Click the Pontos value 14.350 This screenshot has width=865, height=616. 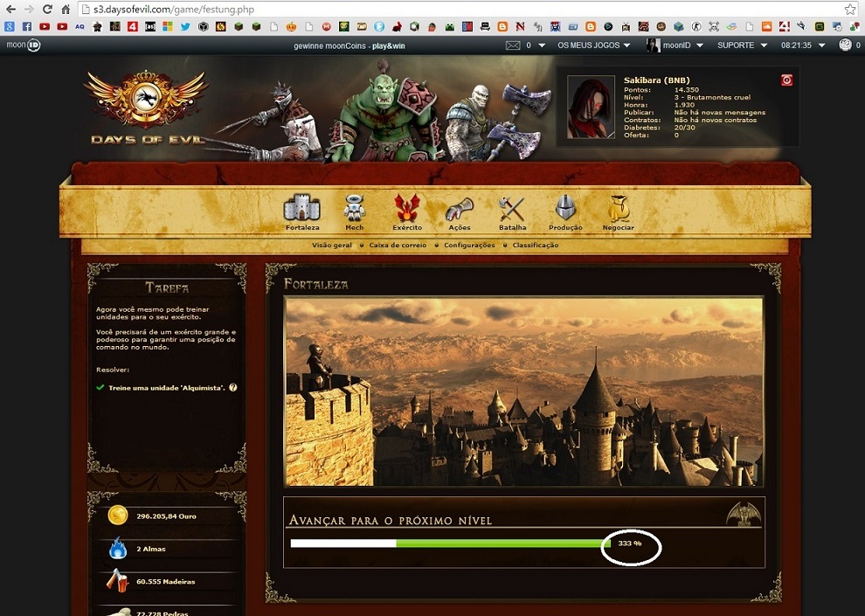pyautogui.click(x=686, y=90)
